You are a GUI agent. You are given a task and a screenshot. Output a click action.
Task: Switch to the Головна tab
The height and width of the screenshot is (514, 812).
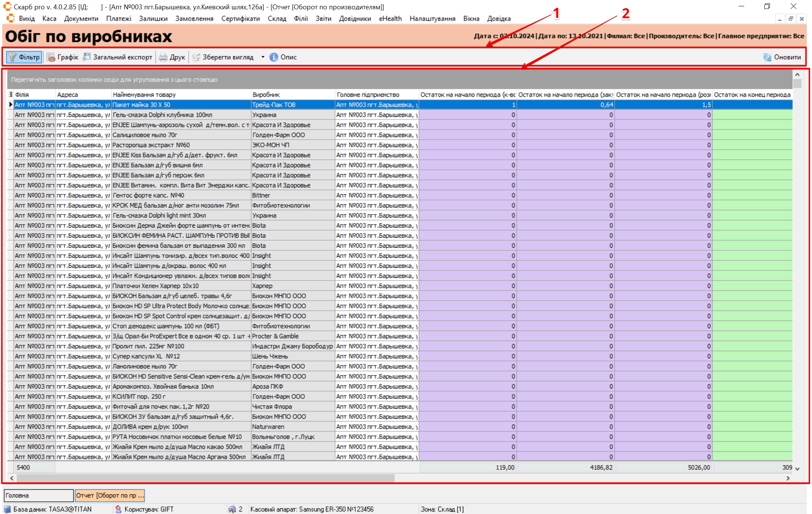38,495
